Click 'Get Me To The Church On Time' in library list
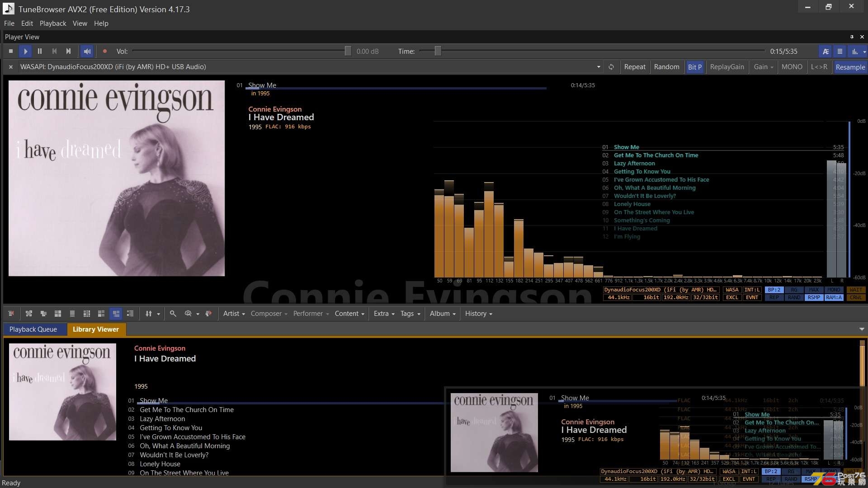Viewport: 868px width, 488px height. 187,410
